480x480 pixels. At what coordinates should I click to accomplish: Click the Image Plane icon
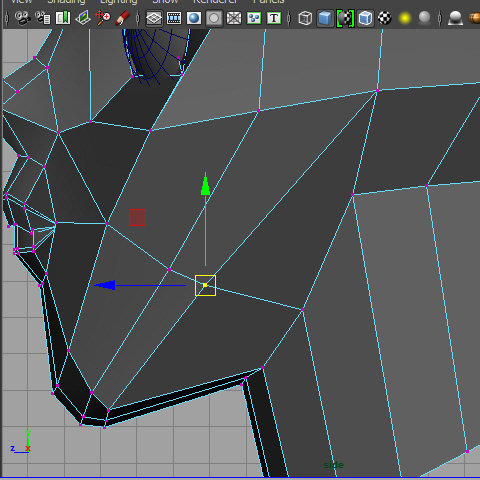(83, 18)
